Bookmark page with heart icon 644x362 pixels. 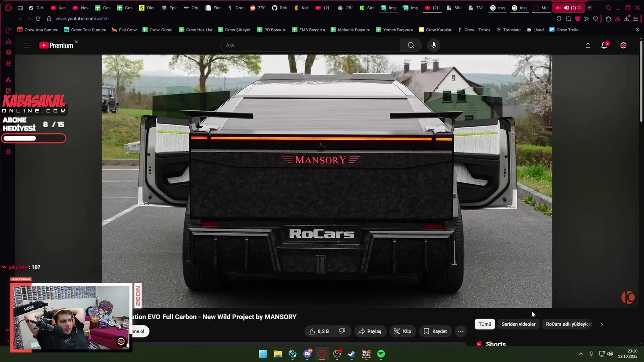point(595,19)
